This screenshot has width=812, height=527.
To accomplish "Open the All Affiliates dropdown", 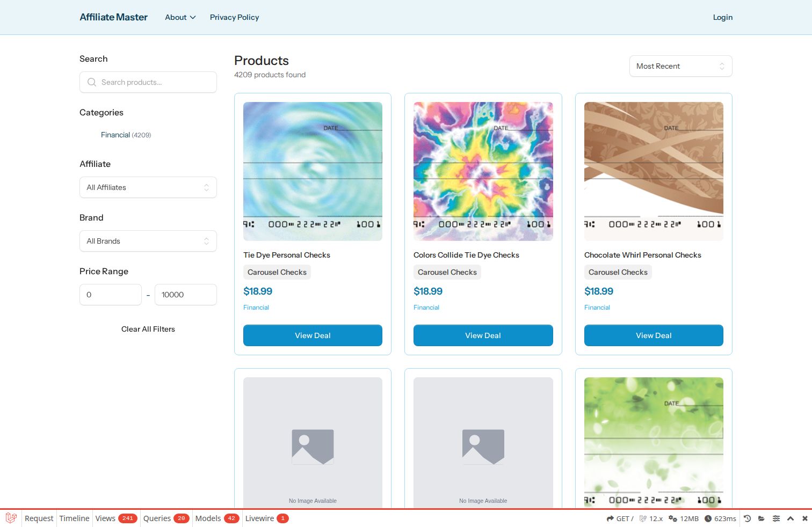I will [x=148, y=187].
